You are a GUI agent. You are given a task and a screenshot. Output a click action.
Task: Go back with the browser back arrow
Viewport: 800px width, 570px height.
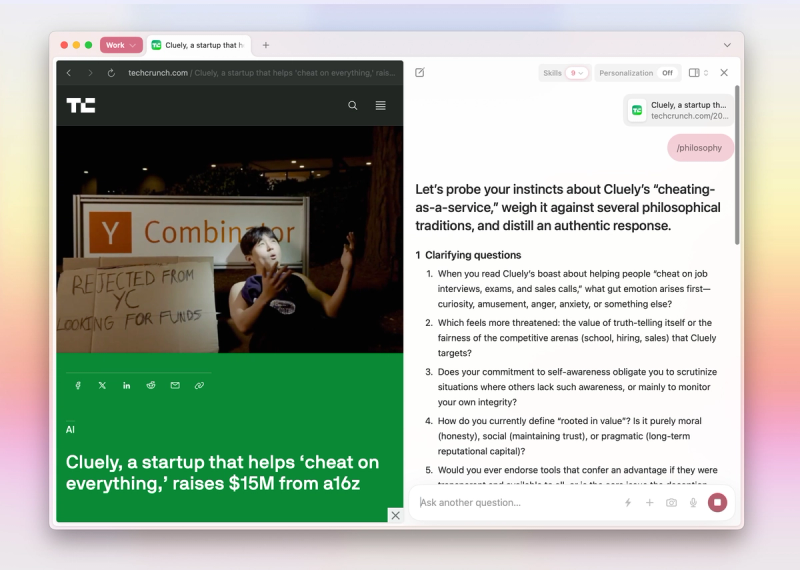pos(69,73)
